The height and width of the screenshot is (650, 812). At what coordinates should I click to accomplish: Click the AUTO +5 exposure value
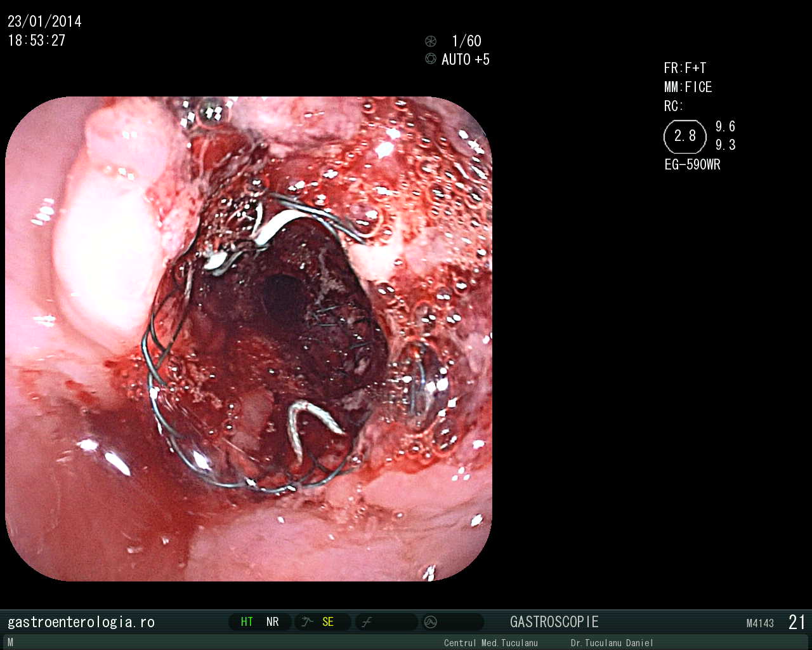tap(466, 59)
